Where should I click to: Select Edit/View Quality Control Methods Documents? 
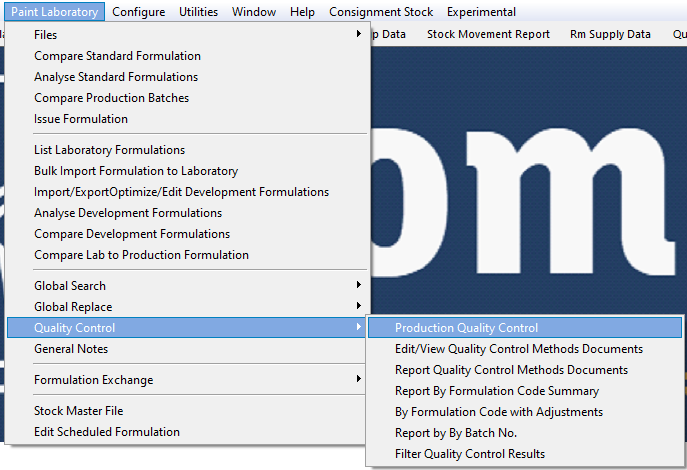(518, 349)
